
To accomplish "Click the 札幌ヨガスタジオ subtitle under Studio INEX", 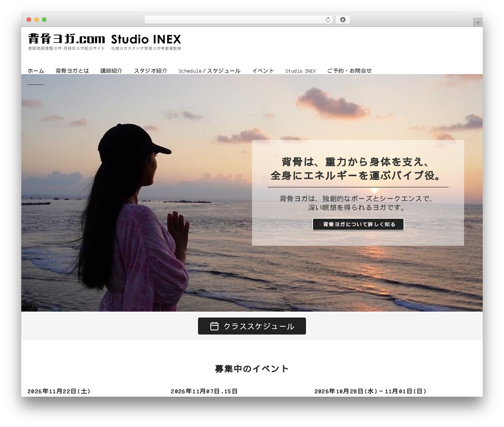I will pyautogui.click(x=146, y=48).
